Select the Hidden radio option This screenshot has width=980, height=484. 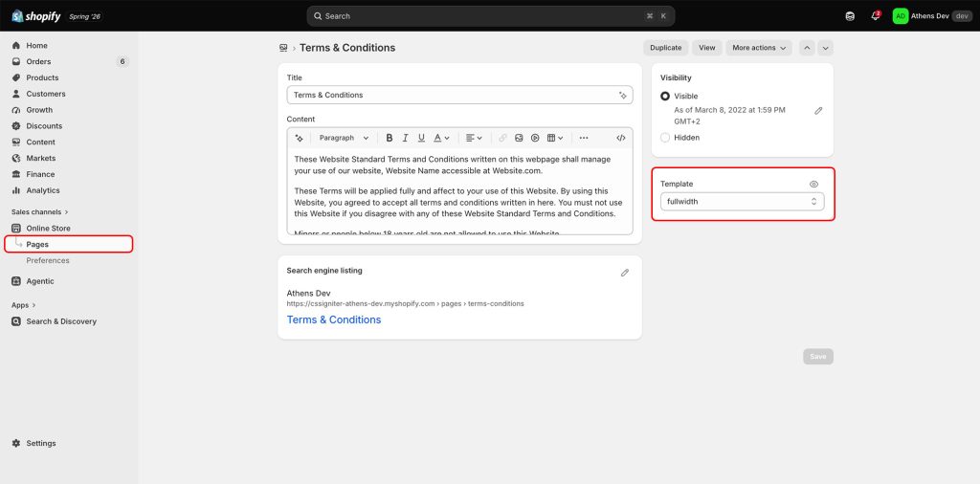coord(665,138)
